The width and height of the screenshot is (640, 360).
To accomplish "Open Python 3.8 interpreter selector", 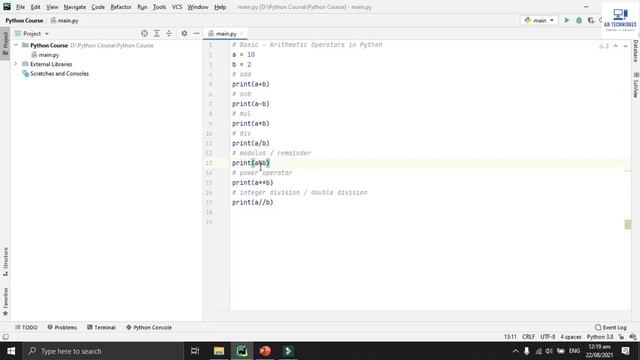I will point(600,337).
